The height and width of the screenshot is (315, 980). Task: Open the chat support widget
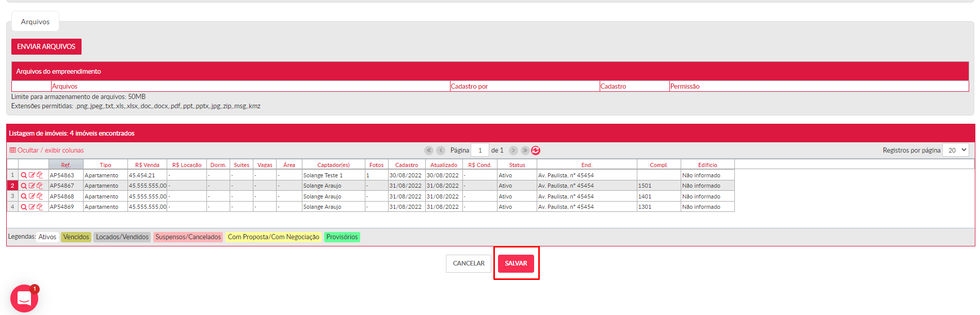[x=24, y=299]
